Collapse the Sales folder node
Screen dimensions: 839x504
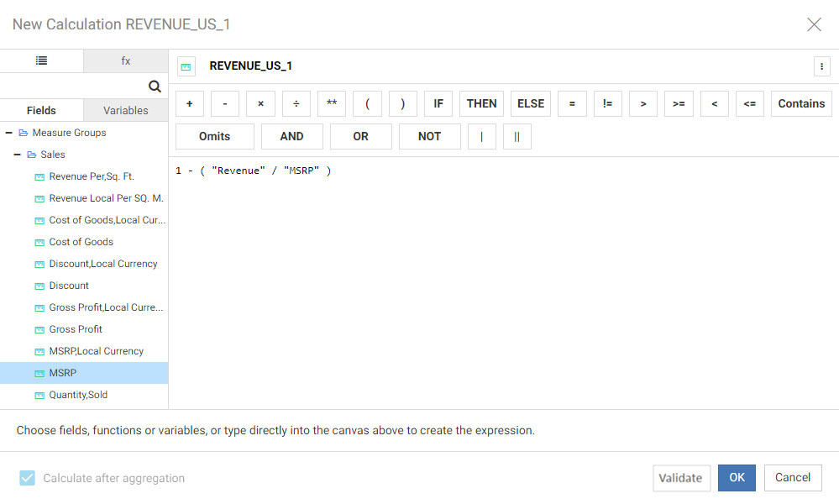pyautogui.click(x=17, y=155)
